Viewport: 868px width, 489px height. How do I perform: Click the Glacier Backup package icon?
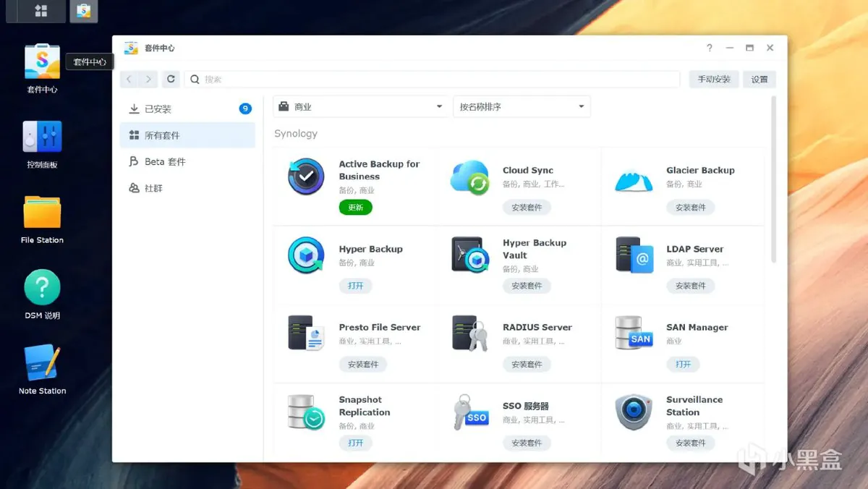(x=634, y=179)
